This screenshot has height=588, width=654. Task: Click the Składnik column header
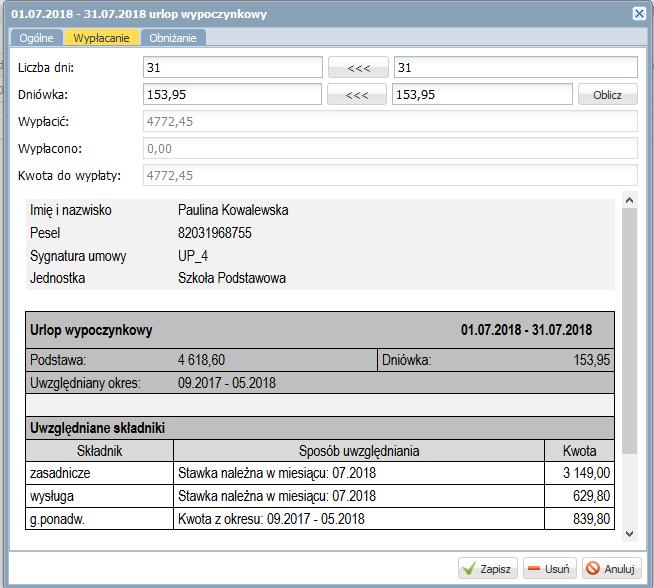[99, 451]
